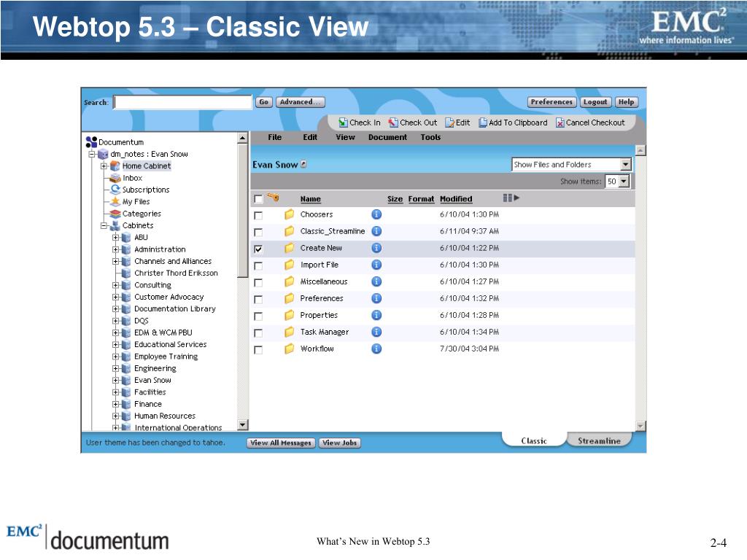
Task: Open the Edit menu
Action: pos(310,137)
